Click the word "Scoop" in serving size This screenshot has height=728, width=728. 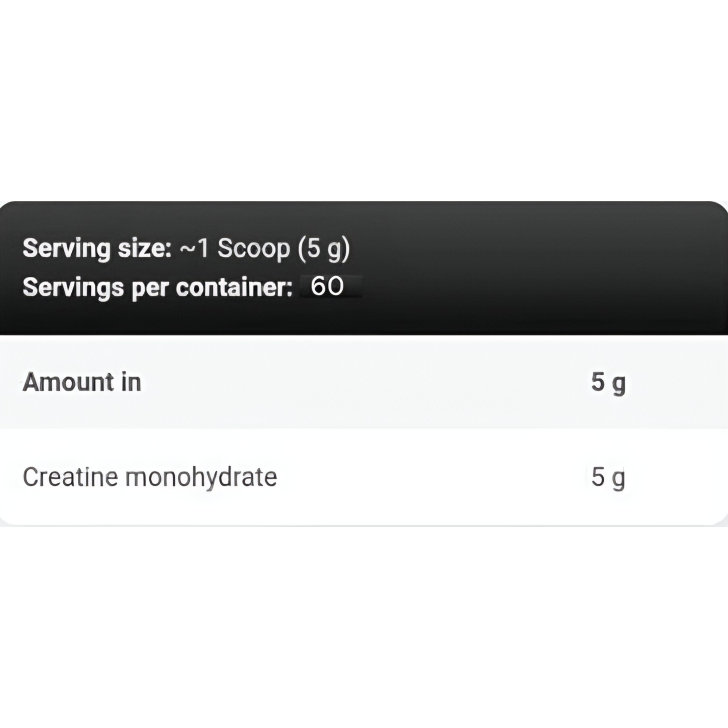pos(254,248)
